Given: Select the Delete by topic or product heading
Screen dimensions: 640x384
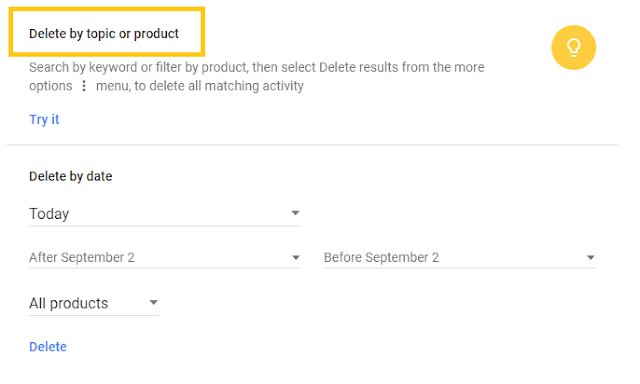Looking at the screenshot, I should click(x=104, y=33).
